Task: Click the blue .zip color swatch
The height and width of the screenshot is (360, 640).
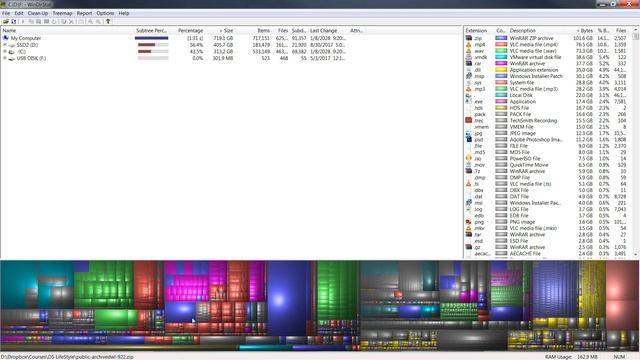Action: coord(501,38)
